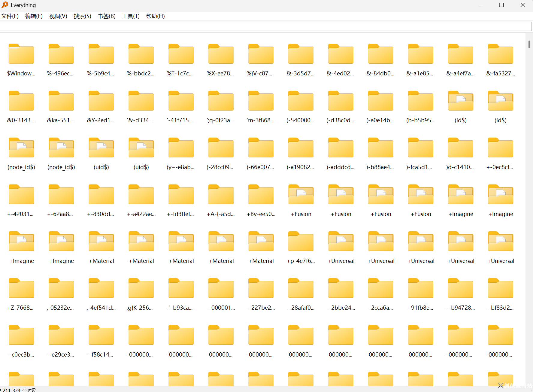Focus the search input box

tap(266, 26)
